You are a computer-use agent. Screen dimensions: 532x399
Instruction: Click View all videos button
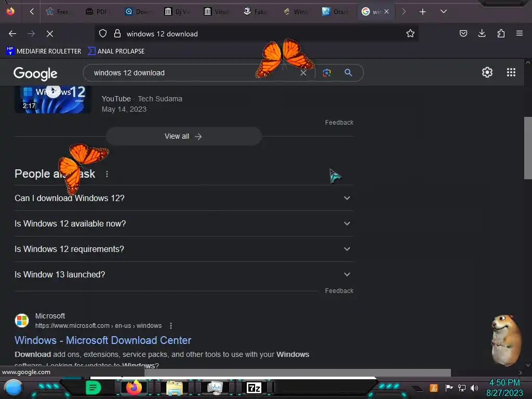tap(183, 137)
